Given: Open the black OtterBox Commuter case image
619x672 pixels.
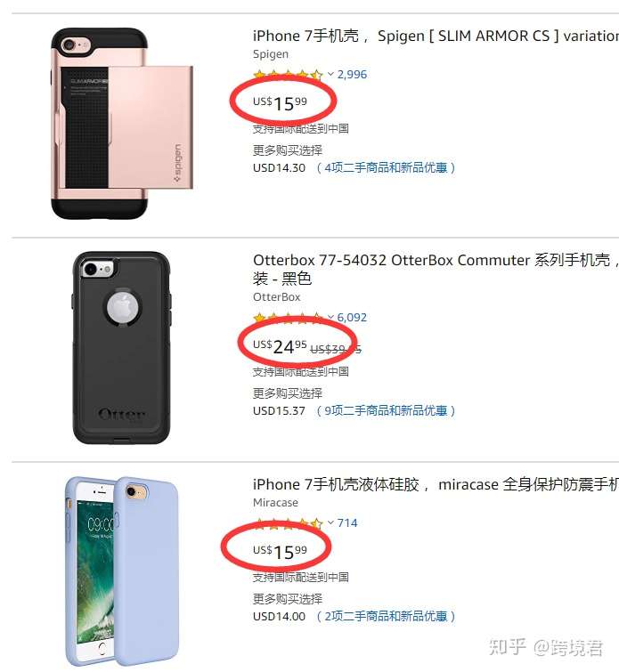Looking at the screenshot, I should 121,348.
